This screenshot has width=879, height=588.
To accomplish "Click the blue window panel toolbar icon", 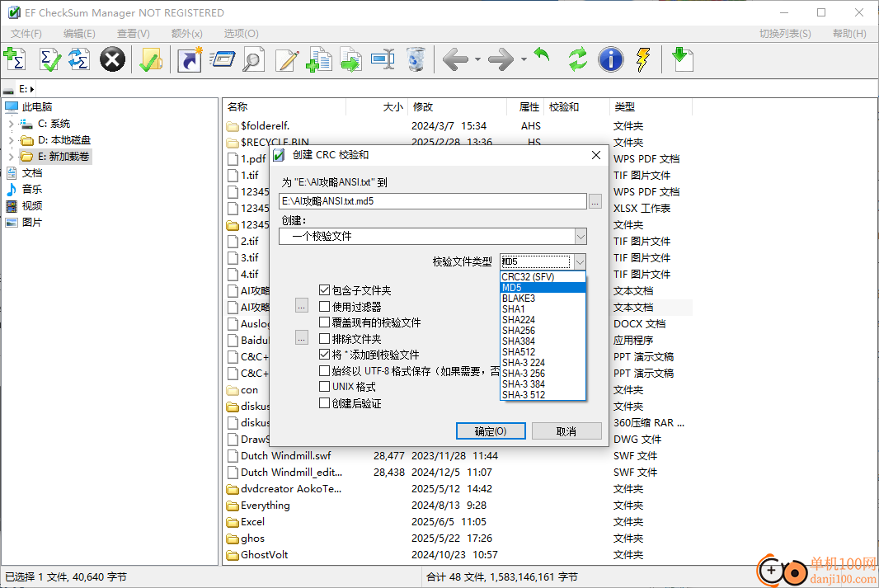I will pyautogui.click(x=223, y=59).
